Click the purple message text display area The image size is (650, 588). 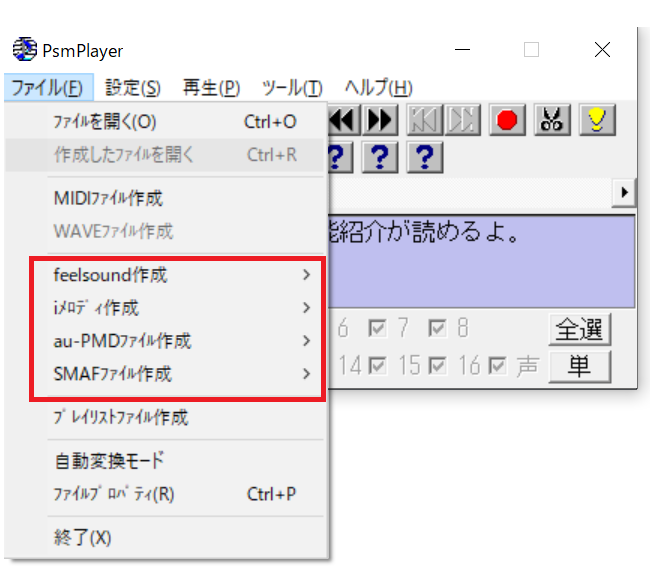coord(481,261)
